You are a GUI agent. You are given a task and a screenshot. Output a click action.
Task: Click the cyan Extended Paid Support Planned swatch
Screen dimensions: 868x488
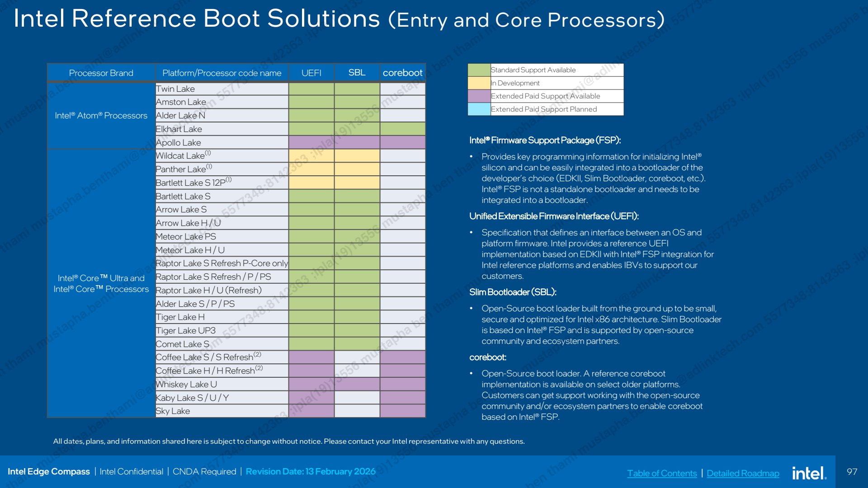point(479,109)
